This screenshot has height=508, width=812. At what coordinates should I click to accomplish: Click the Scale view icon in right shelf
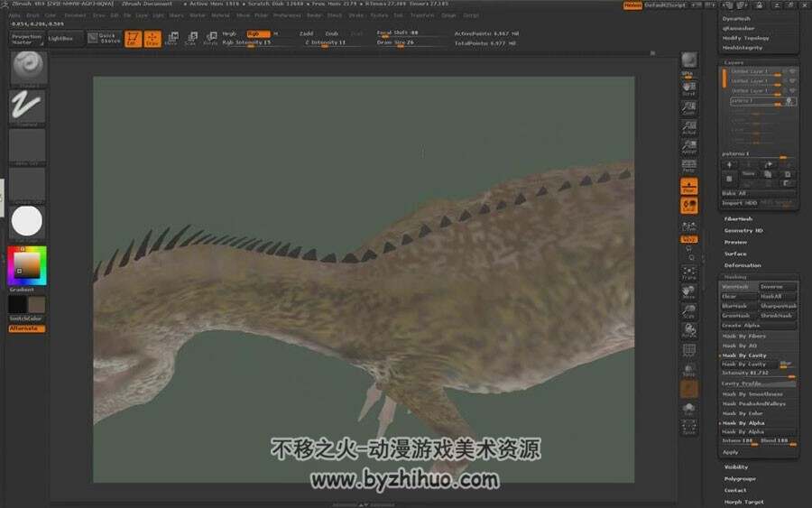tap(688, 311)
